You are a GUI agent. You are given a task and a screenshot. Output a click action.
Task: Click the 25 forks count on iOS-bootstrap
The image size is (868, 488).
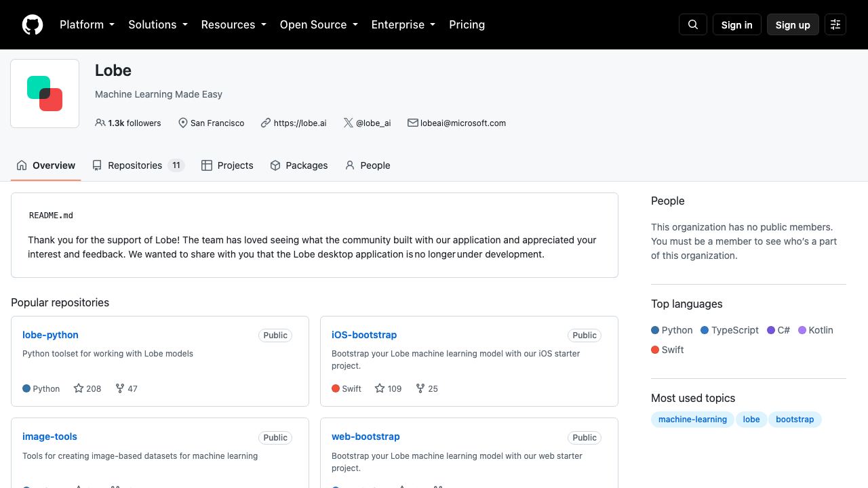pyautogui.click(x=433, y=388)
